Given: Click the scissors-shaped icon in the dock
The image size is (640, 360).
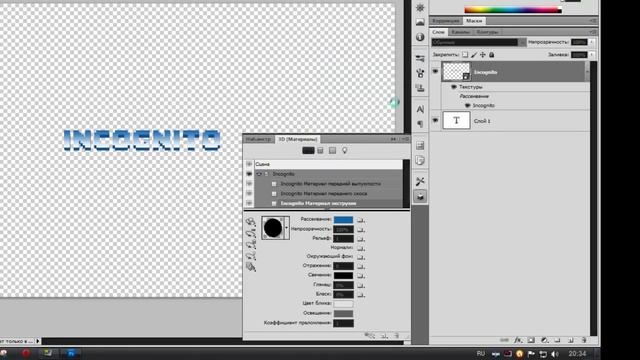Looking at the screenshot, I should (420, 181).
